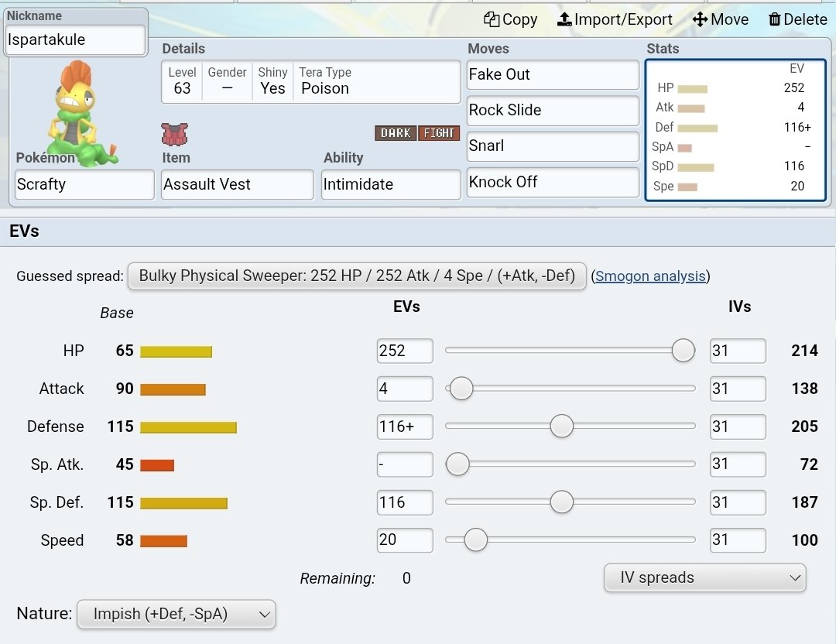The image size is (836, 644).
Task: Click the HP IV input field
Action: [738, 351]
